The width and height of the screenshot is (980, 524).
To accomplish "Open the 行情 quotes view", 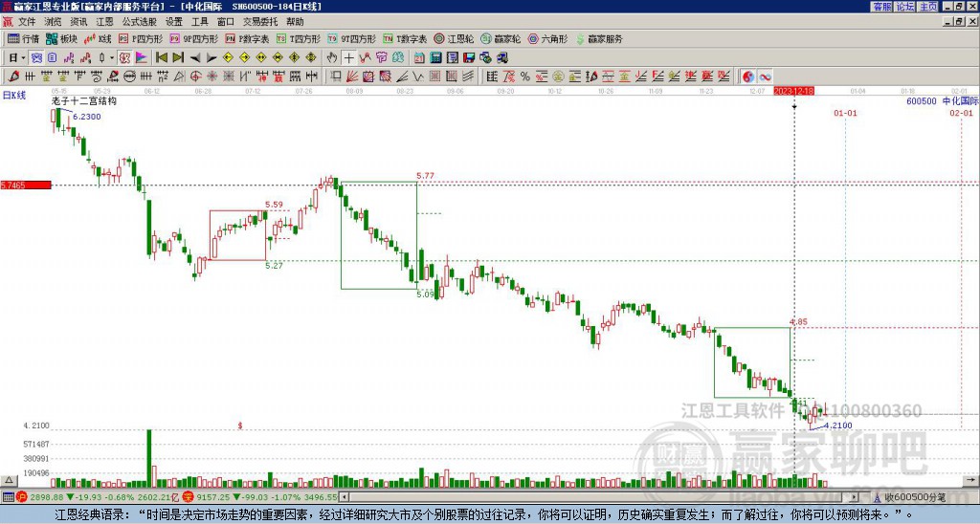I will point(24,38).
